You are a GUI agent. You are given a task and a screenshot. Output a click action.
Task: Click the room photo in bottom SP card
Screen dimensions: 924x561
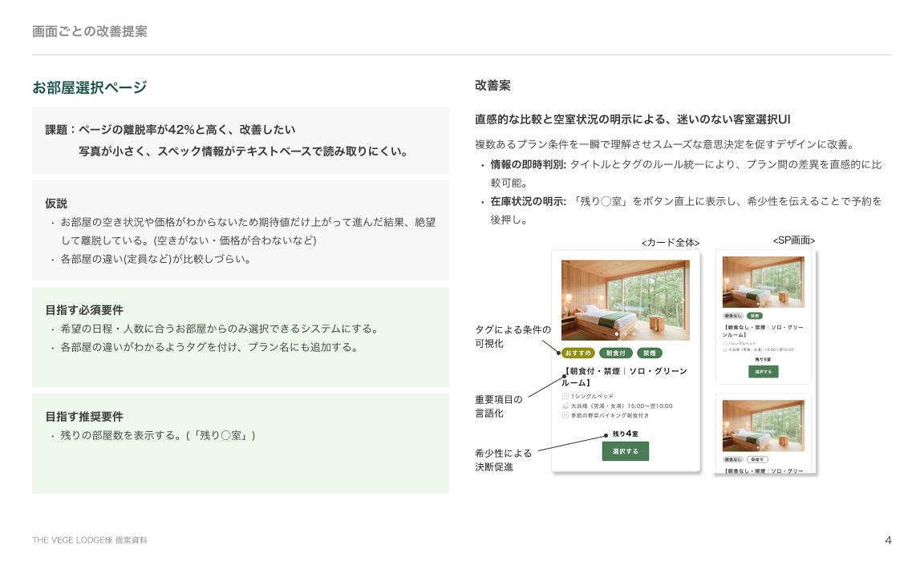(x=764, y=426)
